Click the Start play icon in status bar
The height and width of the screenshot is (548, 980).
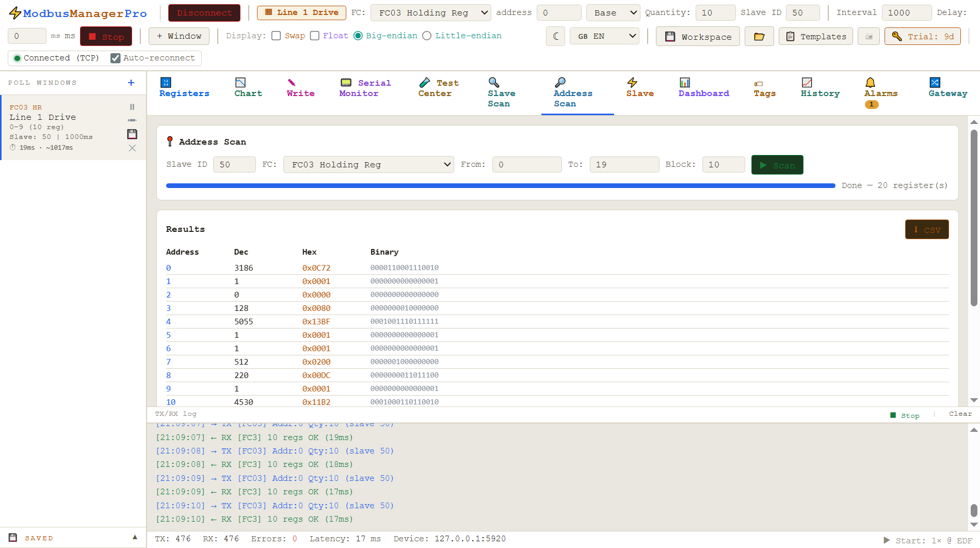(x=887, y=540)
